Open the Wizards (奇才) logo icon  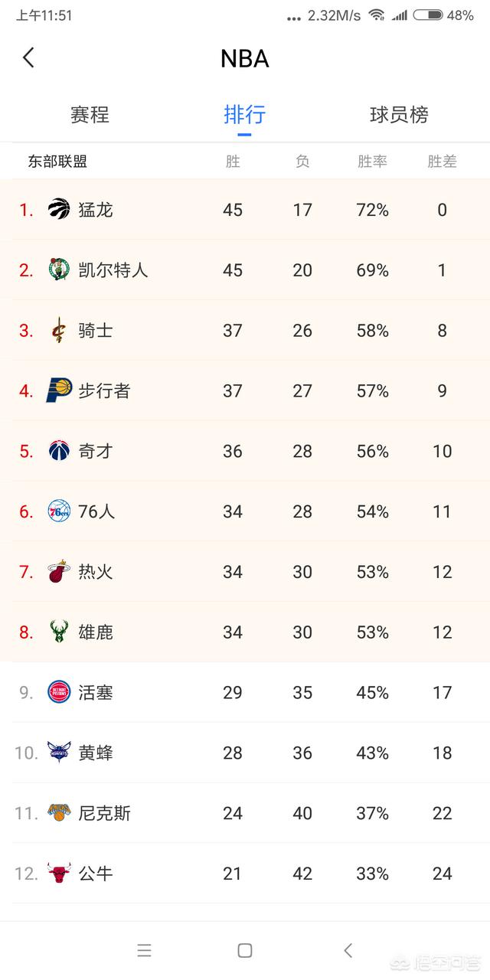(59, 451)
